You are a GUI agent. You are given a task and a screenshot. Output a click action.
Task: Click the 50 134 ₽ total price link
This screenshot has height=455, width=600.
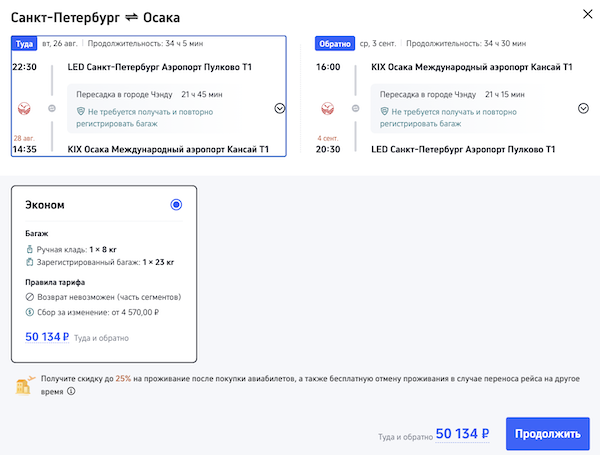(x=462, y=434)
